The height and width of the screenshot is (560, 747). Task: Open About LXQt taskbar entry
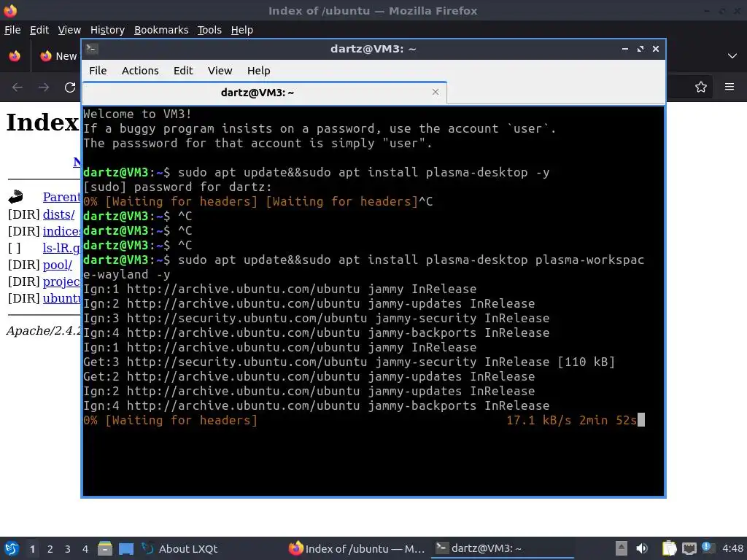pos(180,548)
